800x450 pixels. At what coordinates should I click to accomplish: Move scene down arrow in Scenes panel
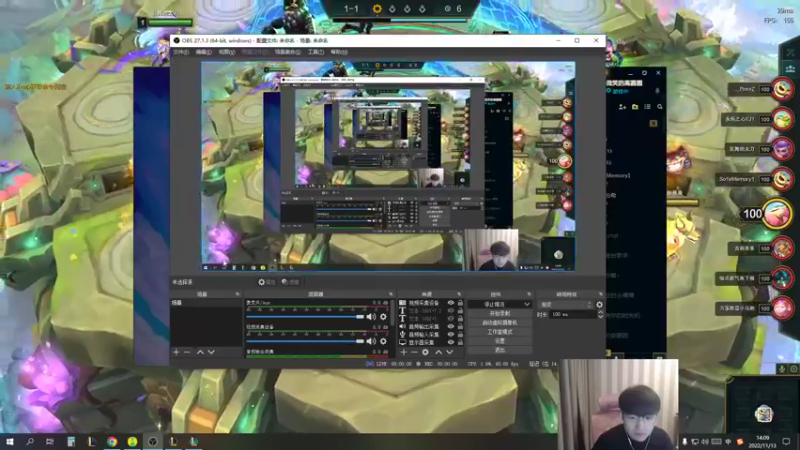(211, 352)
